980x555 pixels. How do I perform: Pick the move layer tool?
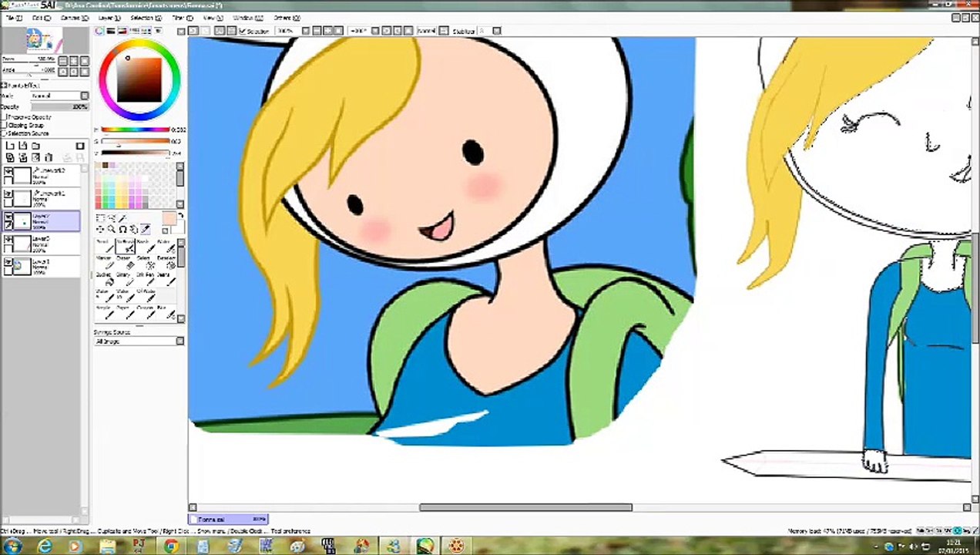[101, 229]
